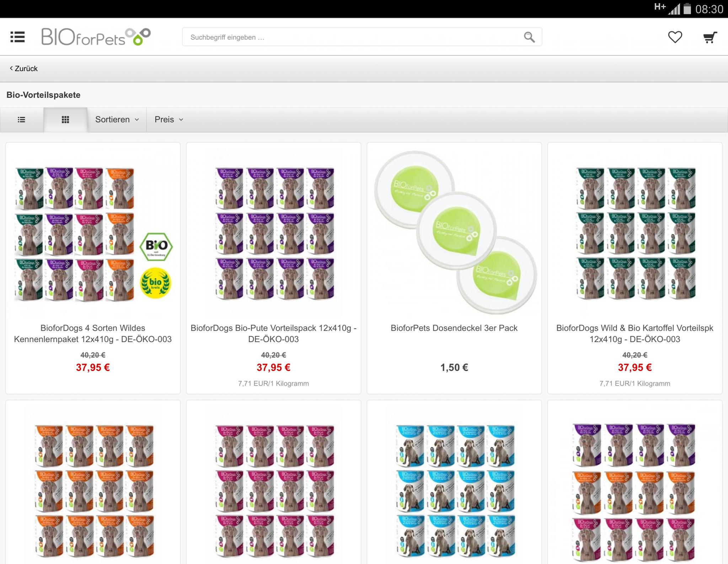The height and width of the screenshot is (564, 728).
Task: Open the shopping cart
Action: 710,37
